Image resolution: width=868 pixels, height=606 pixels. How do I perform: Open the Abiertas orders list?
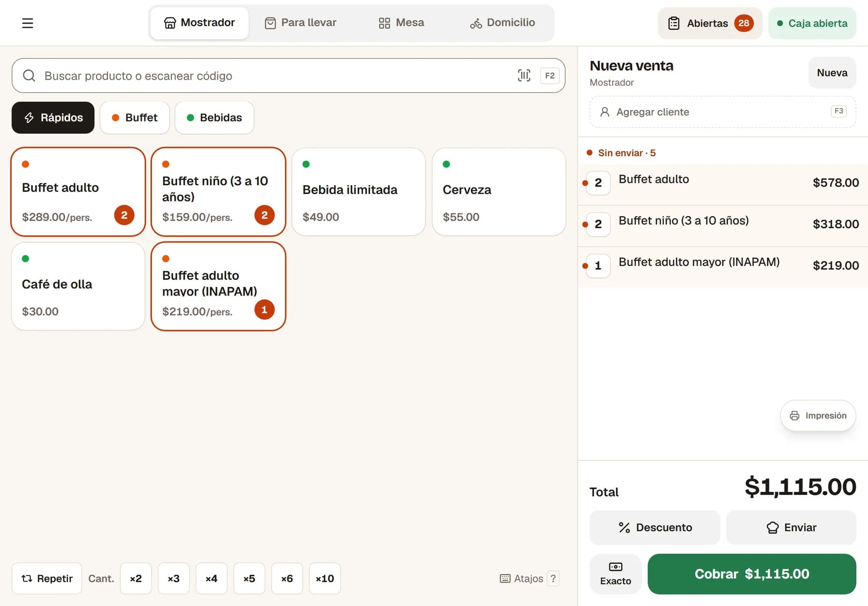[710, 23]
